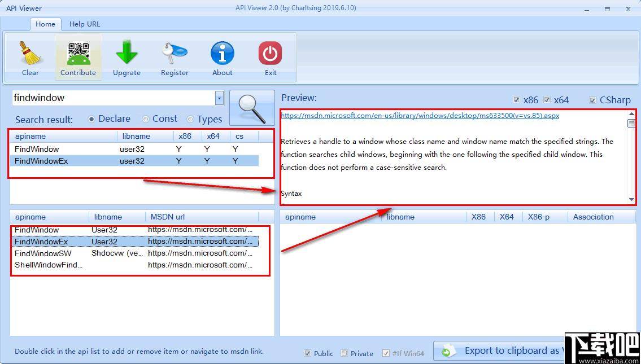Click the X64 header in right table
641x364 pixels.
coord(508,217)
